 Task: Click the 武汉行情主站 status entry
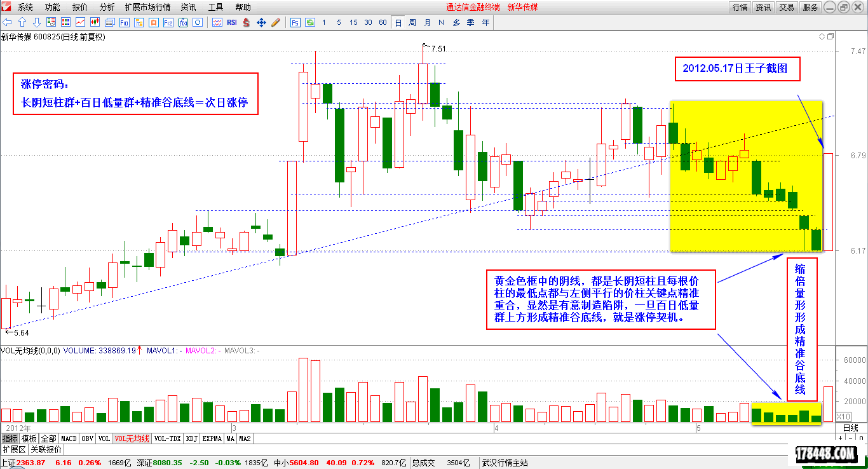505,463
